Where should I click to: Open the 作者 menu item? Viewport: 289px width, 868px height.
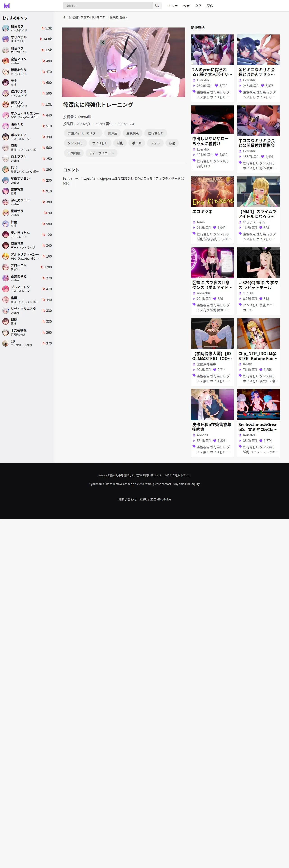tap(186, 6)
